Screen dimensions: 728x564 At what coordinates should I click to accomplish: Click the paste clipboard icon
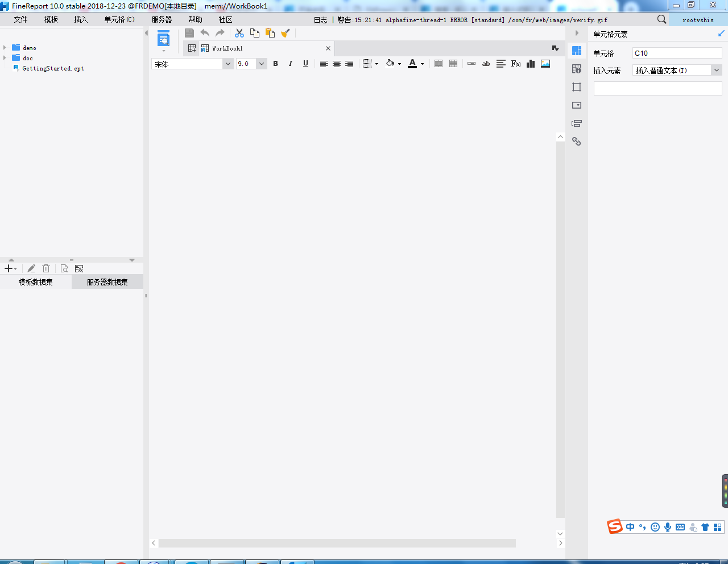[270, 33]
